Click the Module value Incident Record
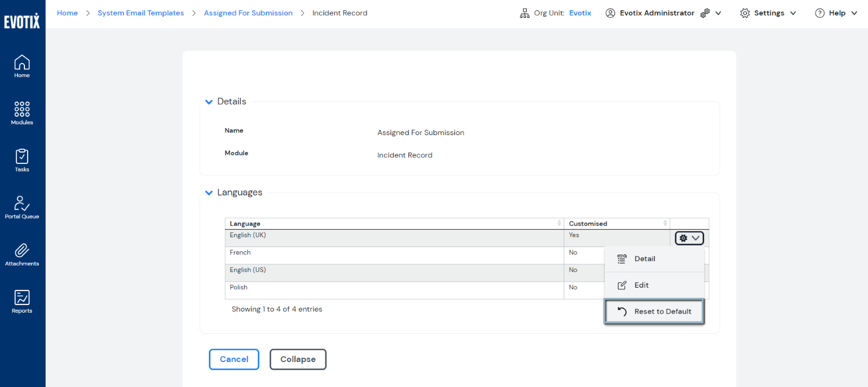868x387 pixels. [x=405, y=155]
